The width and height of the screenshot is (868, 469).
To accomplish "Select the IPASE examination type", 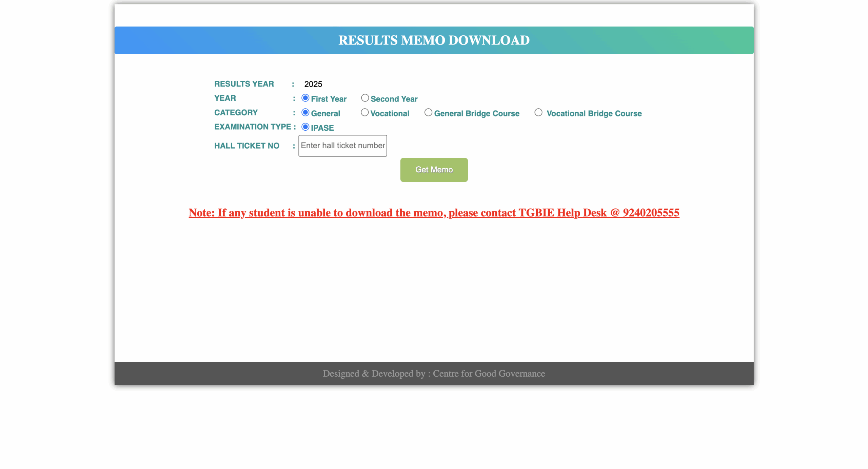I will [305, 127].
